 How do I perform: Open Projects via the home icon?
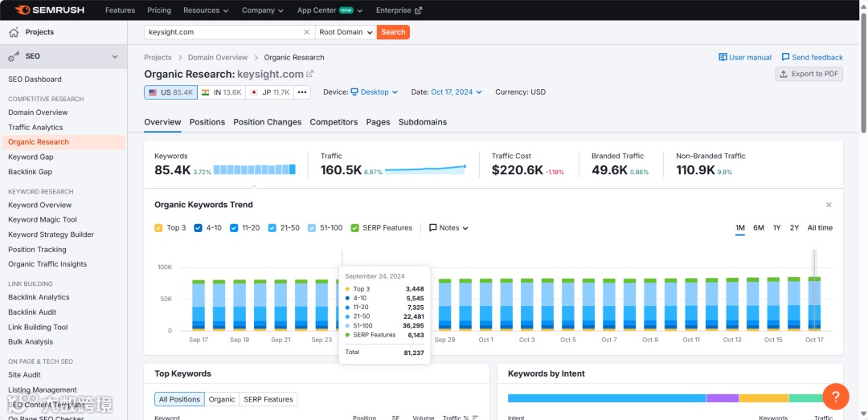click(14, 32)
